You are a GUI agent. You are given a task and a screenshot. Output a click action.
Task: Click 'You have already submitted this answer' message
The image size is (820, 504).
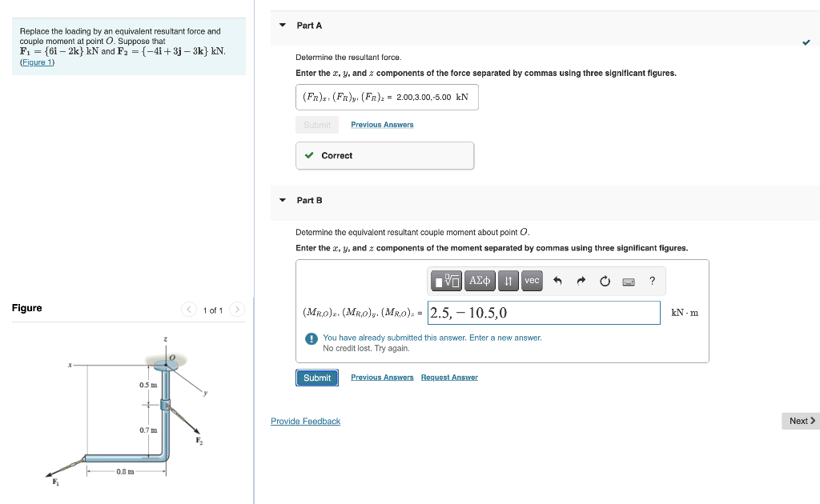[x=432, y=338]
